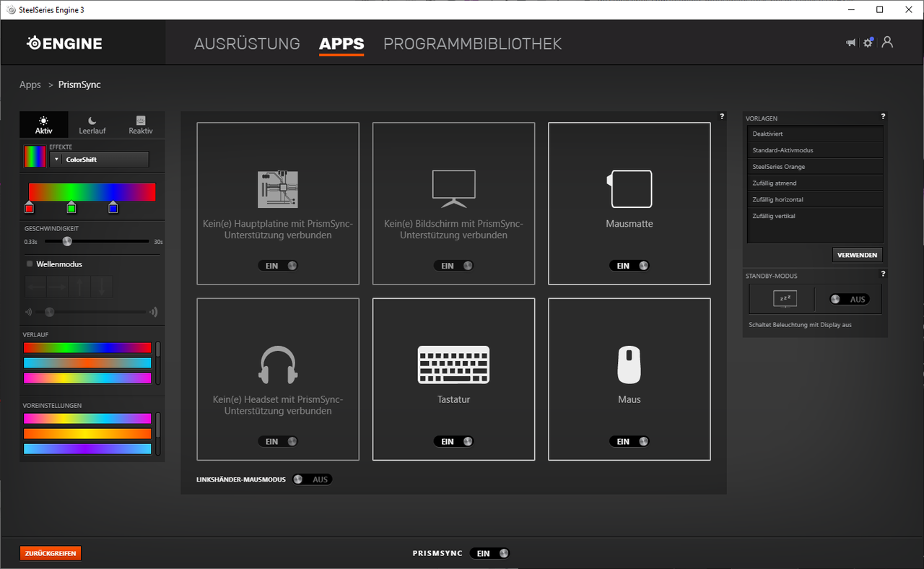Toggle the PrismSync EIN switch
The height and width of the screenshot is (569, 924).
(489, 553)
